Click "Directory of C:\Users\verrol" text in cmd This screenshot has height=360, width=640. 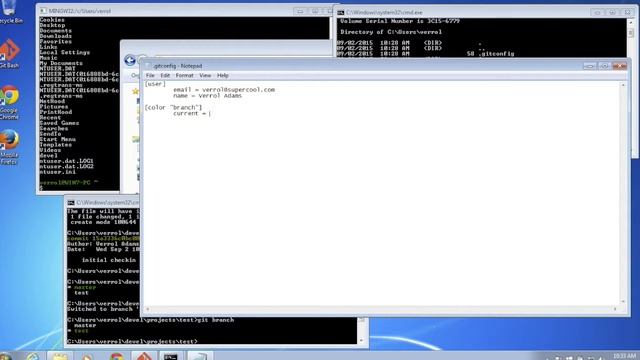click(x=391, y=32)
